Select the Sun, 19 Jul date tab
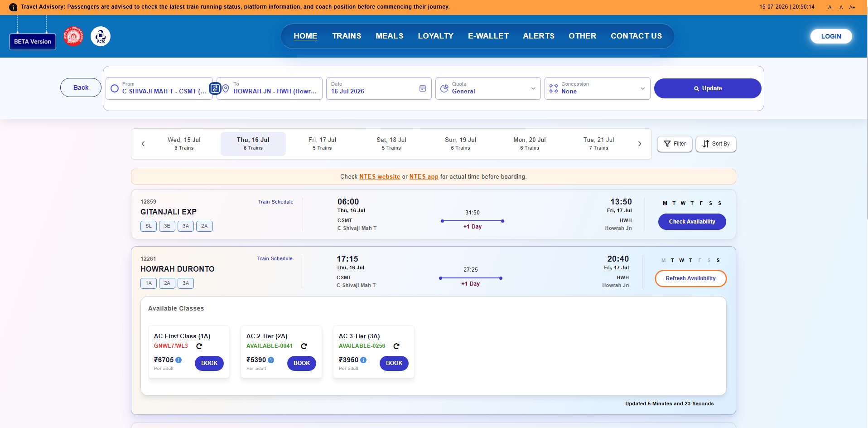Screen dimensions: 868x428 point(460,144)
